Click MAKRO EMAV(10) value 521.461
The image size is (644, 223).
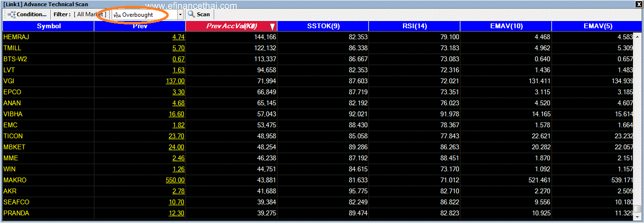click(x=539, y=180)
